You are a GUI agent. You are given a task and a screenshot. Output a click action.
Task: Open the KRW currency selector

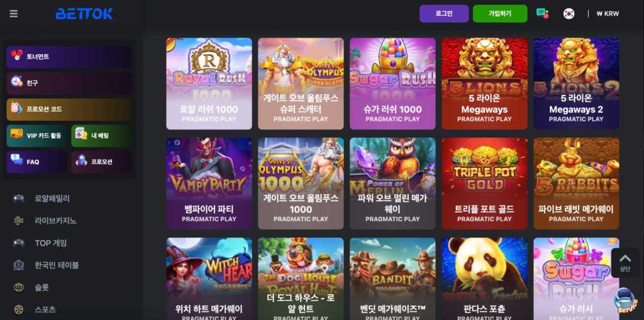click(608, 14)
